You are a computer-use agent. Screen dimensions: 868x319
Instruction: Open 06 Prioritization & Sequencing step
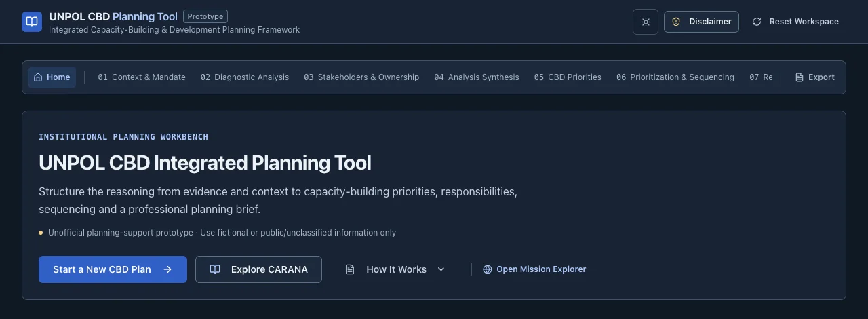(x=675, y=77)
